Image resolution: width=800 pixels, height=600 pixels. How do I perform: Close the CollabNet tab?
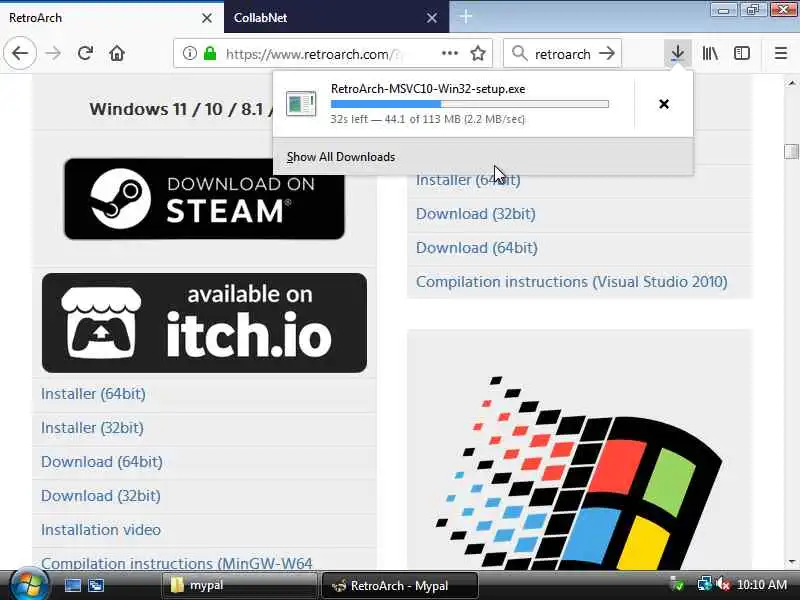(x=432, y=18)
